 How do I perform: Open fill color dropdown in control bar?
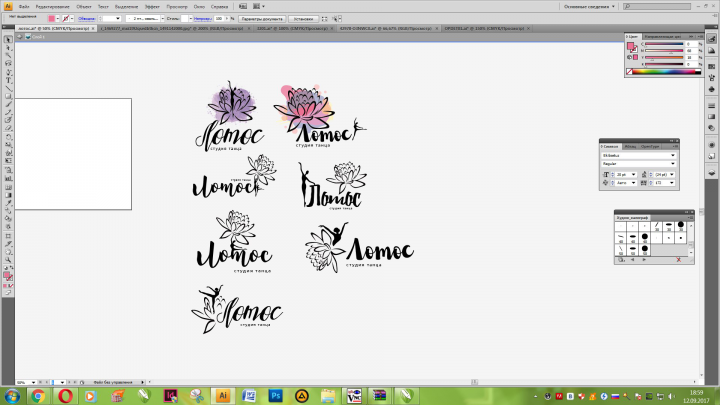click(57, 19)
